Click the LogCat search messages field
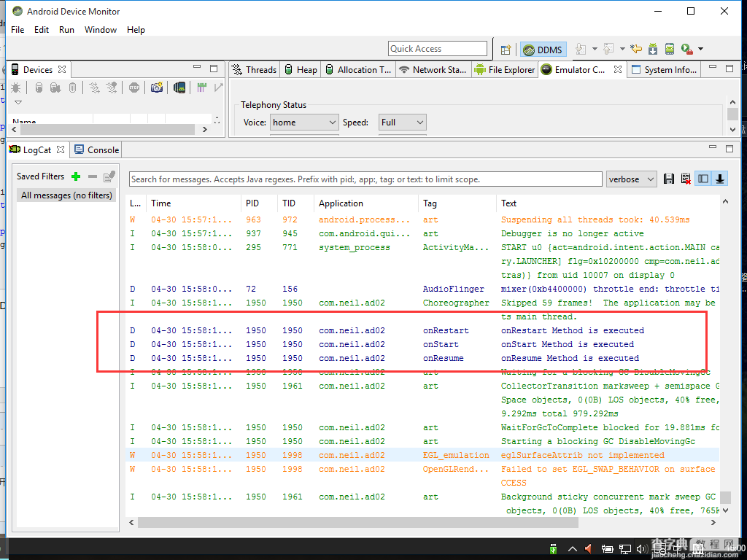 tap(365, 179)
